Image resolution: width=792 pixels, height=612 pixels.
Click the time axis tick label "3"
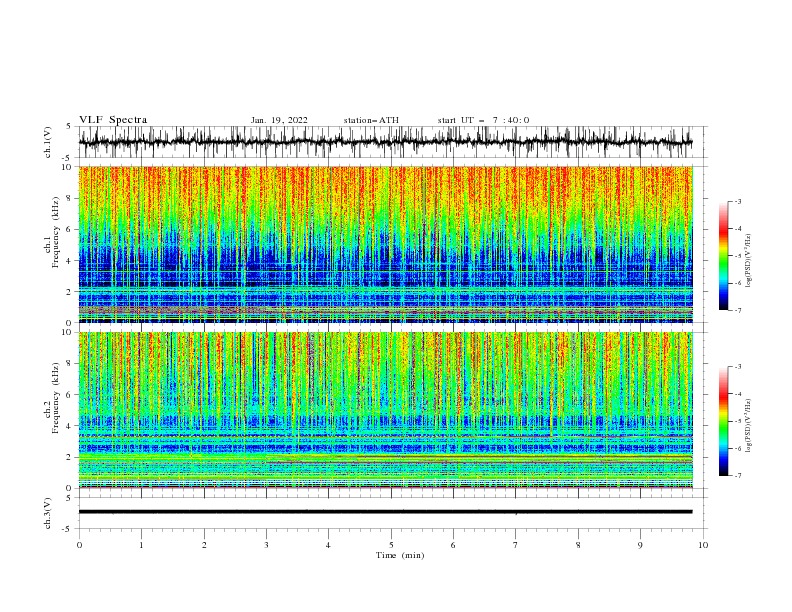(266, 545)
